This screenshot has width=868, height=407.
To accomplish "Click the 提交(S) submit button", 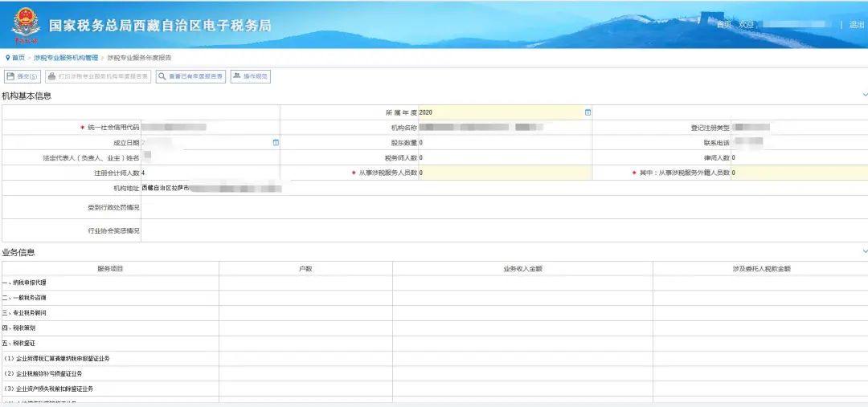I will (23, 77).
